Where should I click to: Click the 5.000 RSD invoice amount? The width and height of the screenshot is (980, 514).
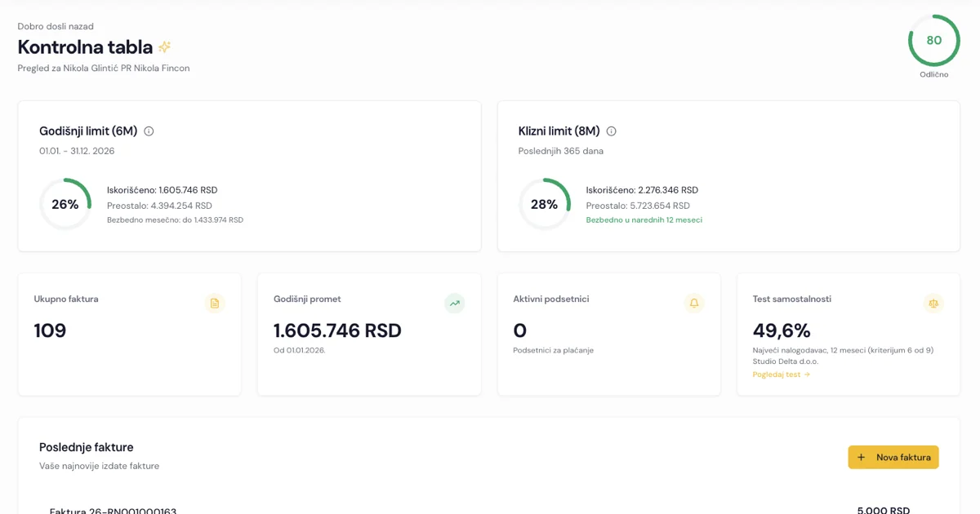[x=884, y=511]
